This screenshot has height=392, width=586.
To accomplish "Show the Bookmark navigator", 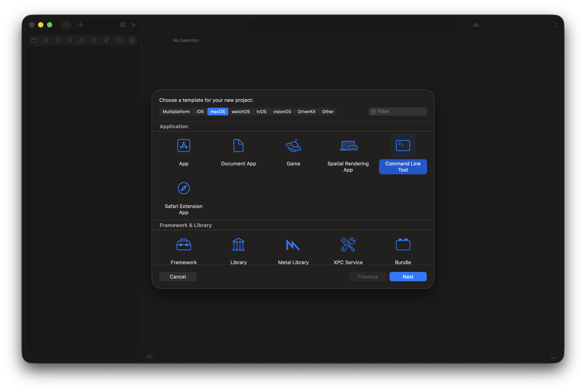I will click(x=58, y=40).
